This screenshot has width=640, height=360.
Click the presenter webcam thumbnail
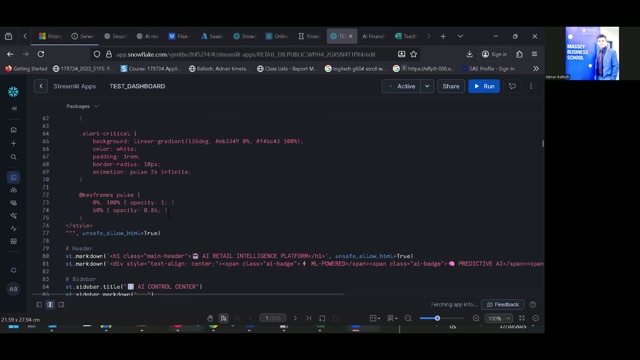(592, 53)
